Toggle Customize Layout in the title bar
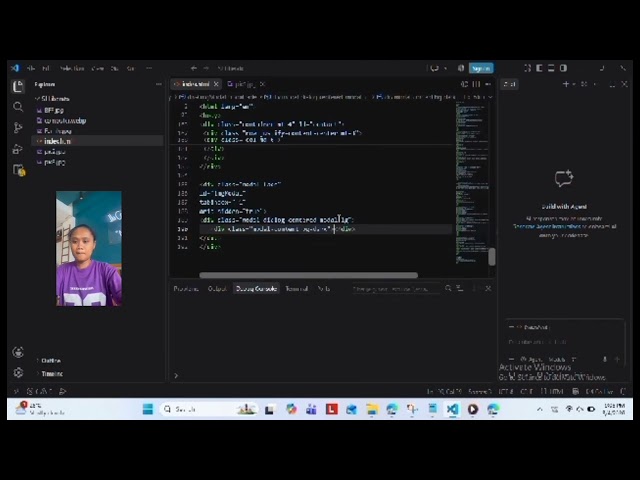 527,68
